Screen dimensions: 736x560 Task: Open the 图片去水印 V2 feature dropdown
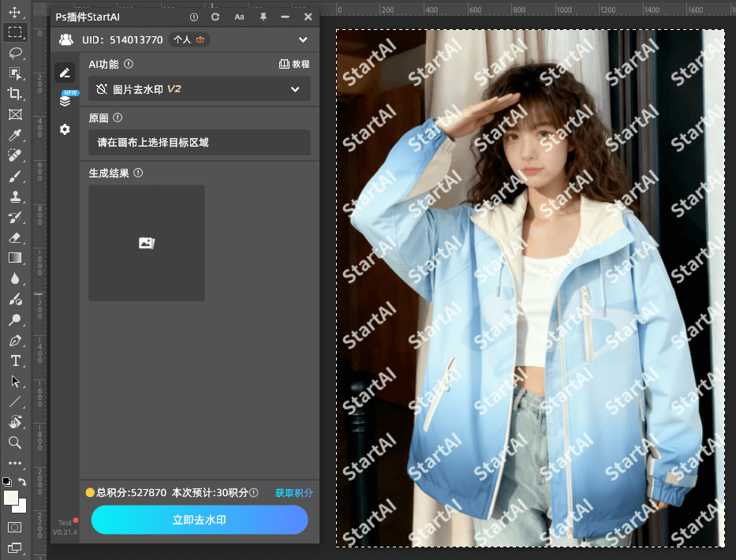[199, 90]
